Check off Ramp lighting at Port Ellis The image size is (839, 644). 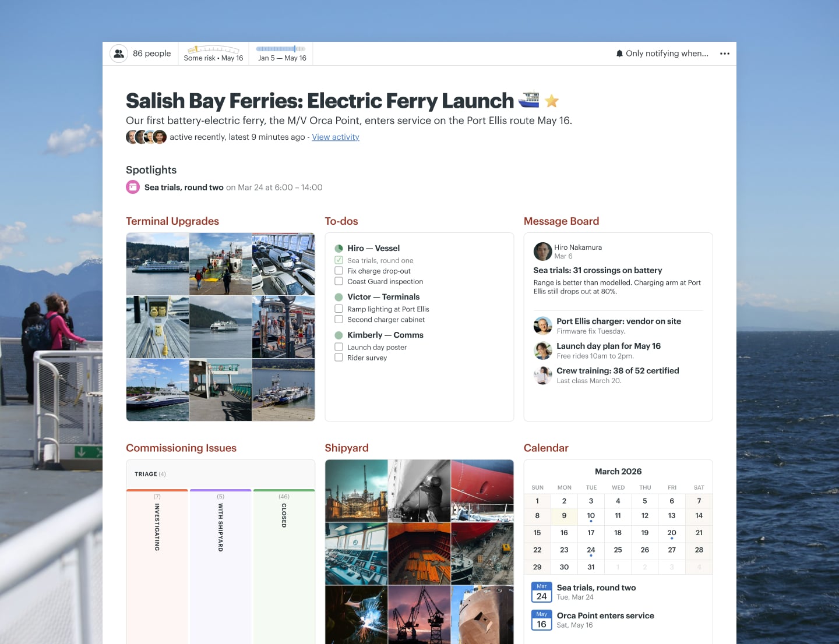pos(339,309)
